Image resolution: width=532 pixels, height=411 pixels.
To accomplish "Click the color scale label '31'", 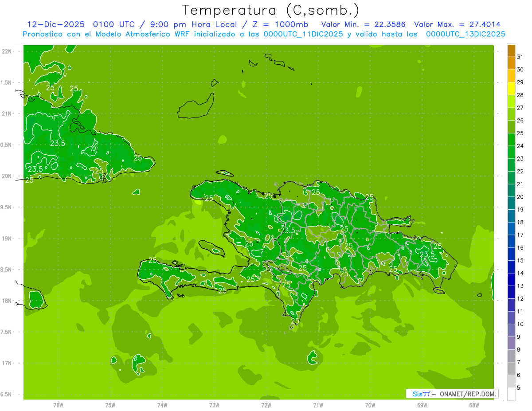I will tap(520, 57).
